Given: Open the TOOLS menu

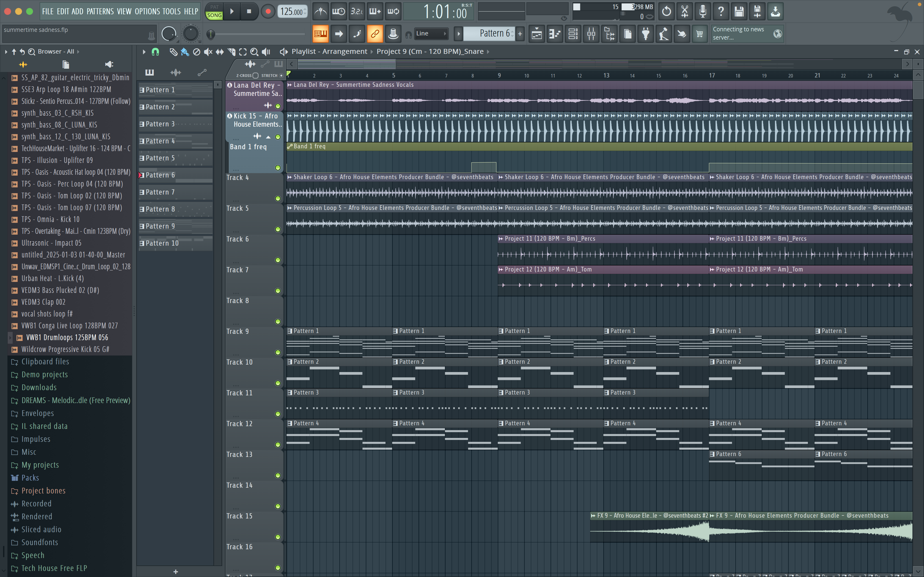Looking at the screenshot, I should (x=171, y=12).
